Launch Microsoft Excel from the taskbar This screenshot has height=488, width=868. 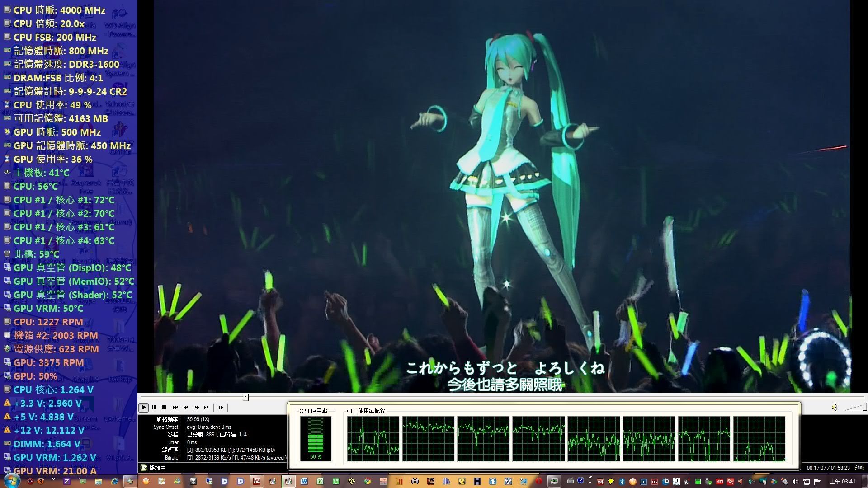click(320, 481)
